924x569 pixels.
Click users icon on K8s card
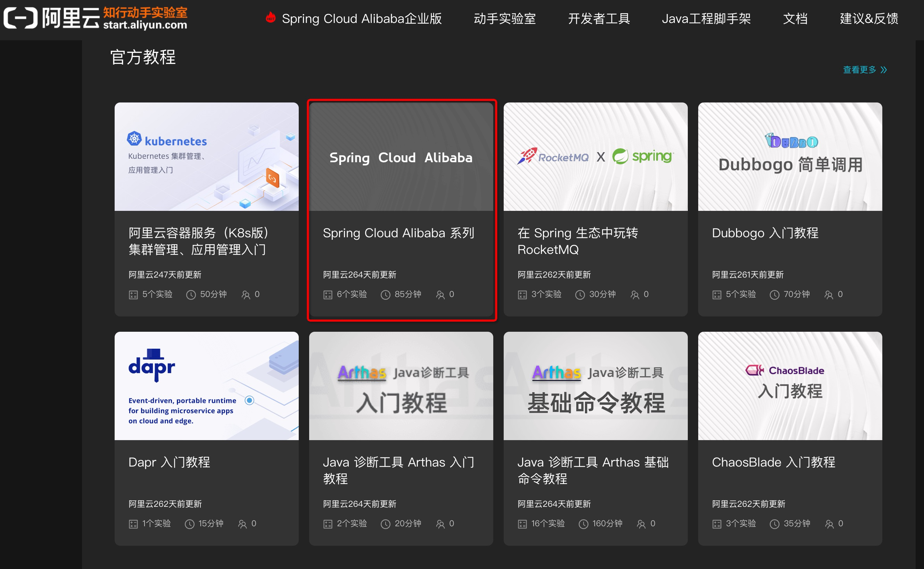246,295
